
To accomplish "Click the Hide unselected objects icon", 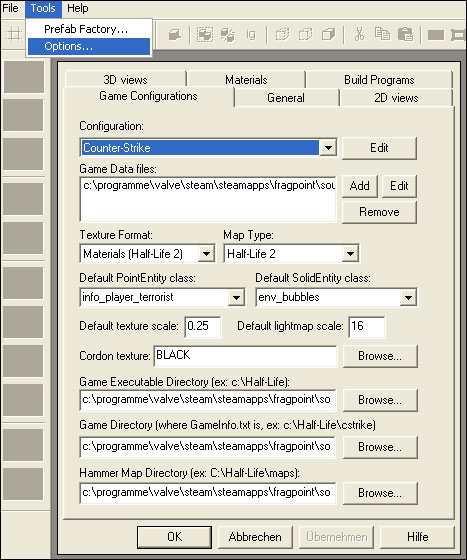I will (x=305, y=35).
